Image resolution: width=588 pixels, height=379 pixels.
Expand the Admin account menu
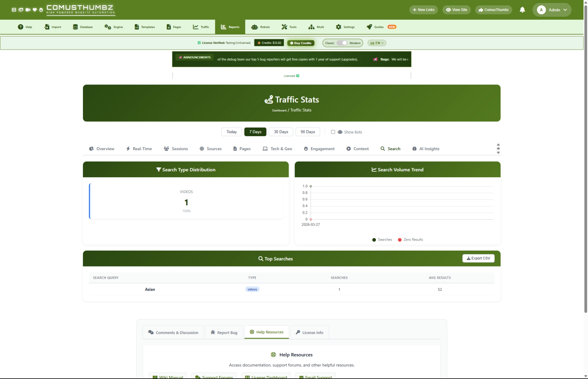pyautogui.click(x=552, y=10)
